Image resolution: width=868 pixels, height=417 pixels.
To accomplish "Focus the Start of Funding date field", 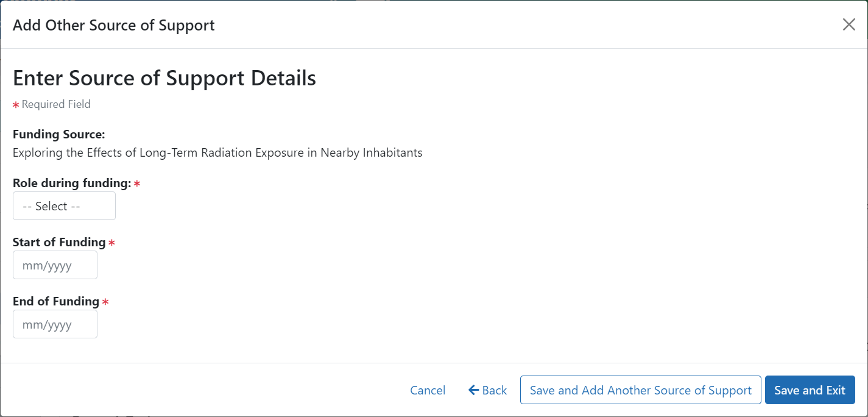I will click(x=55, y=265).
